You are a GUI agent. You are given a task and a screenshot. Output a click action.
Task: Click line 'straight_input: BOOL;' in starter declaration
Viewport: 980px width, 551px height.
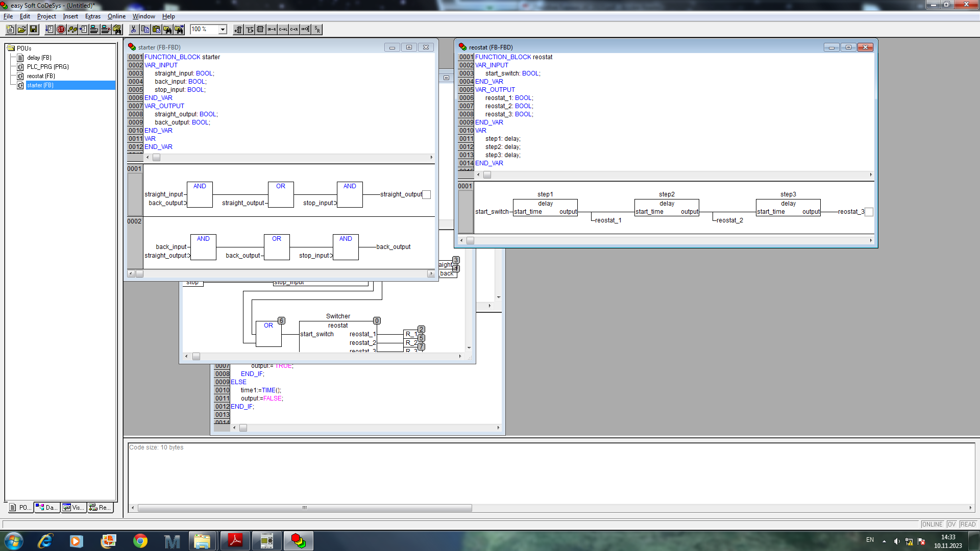click(x=184, y=73)
